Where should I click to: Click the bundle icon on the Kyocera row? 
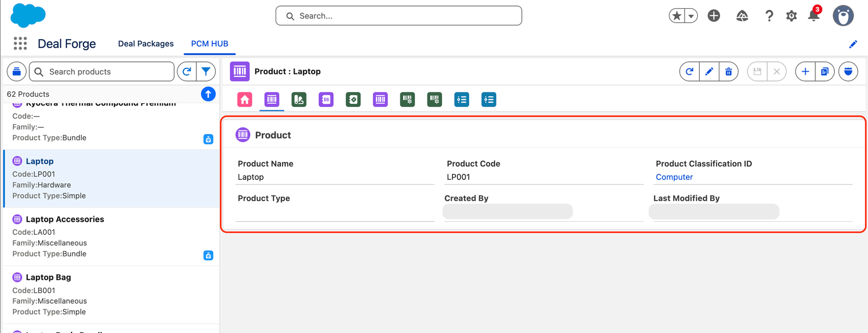pos(208,139)
